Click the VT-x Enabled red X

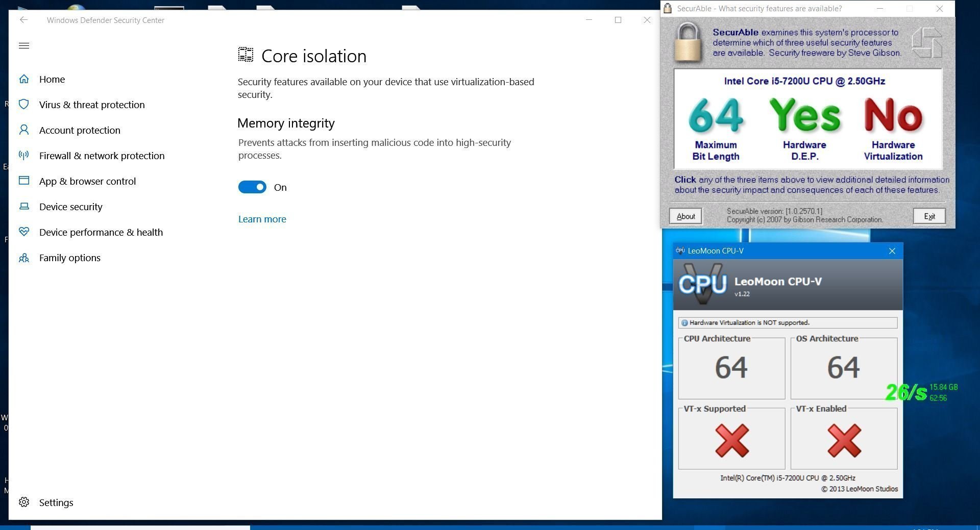[x=844, y=440]
